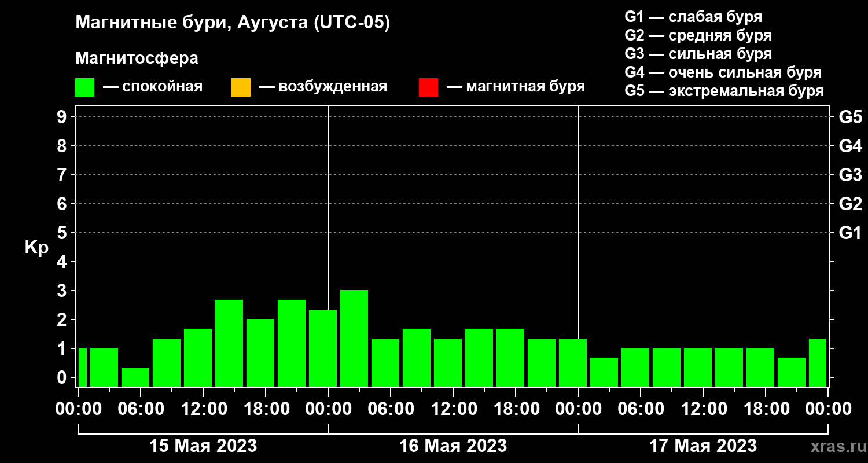Viewport: 868px width, 463px height.
Task: Click the tallest green bar reaching Kp 3
Action: tap(354, 338)
